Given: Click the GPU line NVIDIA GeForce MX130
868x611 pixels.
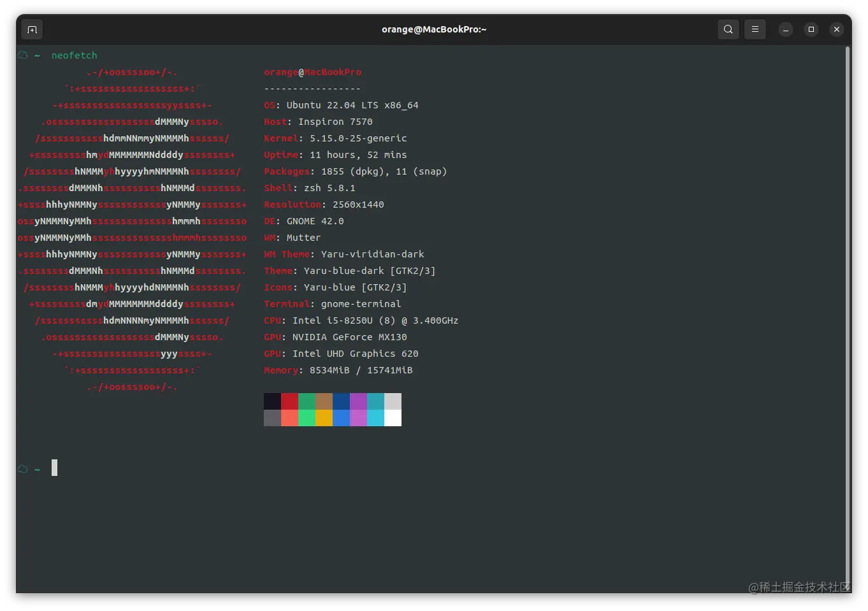Looking at the screenshot, I should tap(336, 337).
